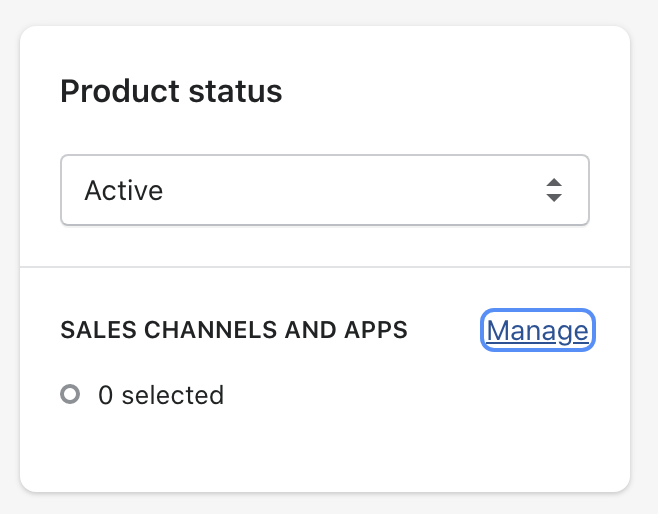Screen dimensions: 658x514
Task: Click the up/down selector arrows icon
Action: 554,190
